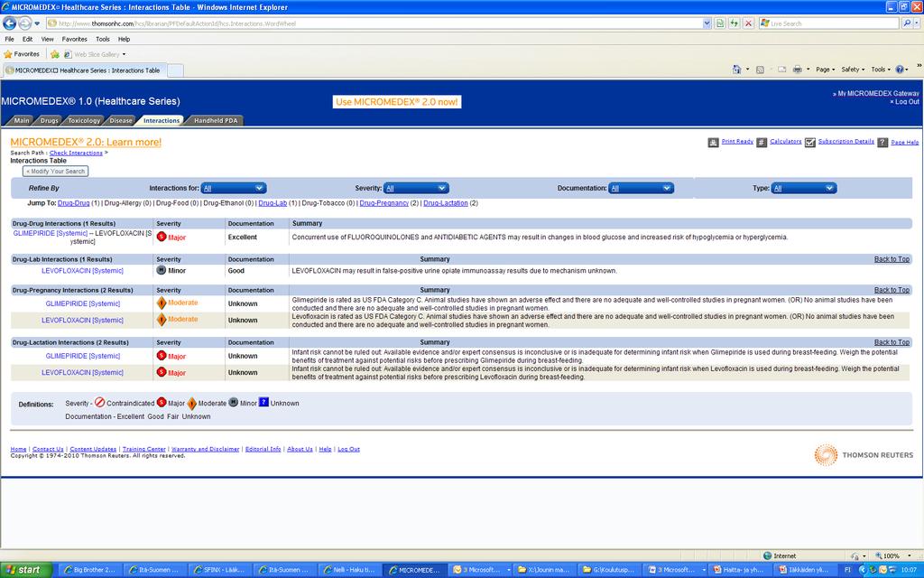Open a new browser tab button
The height and width of the screenshot is (578, 924).
pyautogui.click(x=175, y=70)
